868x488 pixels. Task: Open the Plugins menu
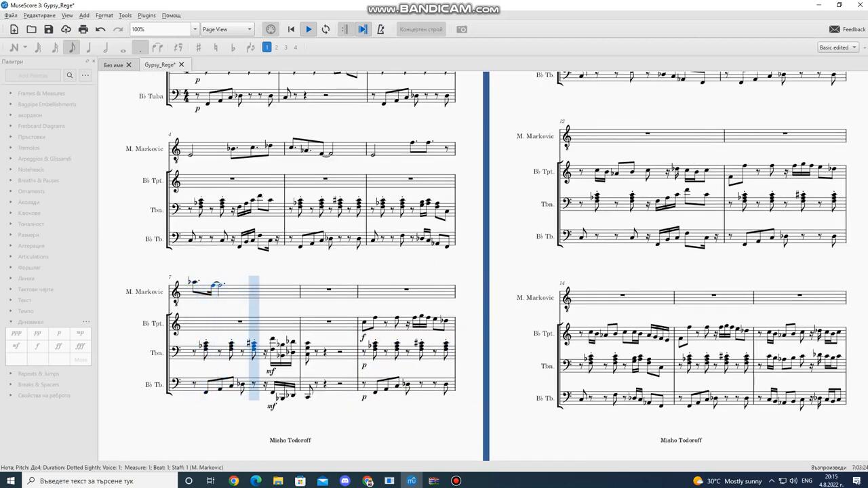click(146, 15)
